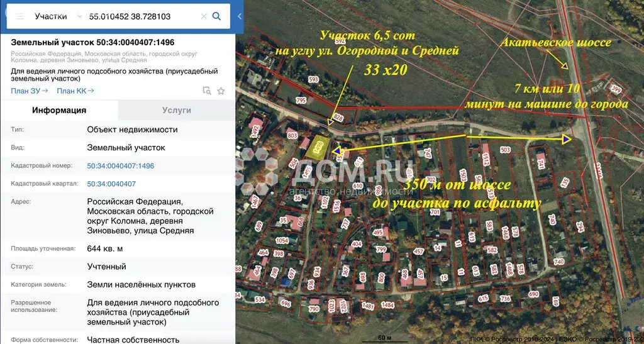
Task: Select parcel 534 on the map
Action: (260, 300)
